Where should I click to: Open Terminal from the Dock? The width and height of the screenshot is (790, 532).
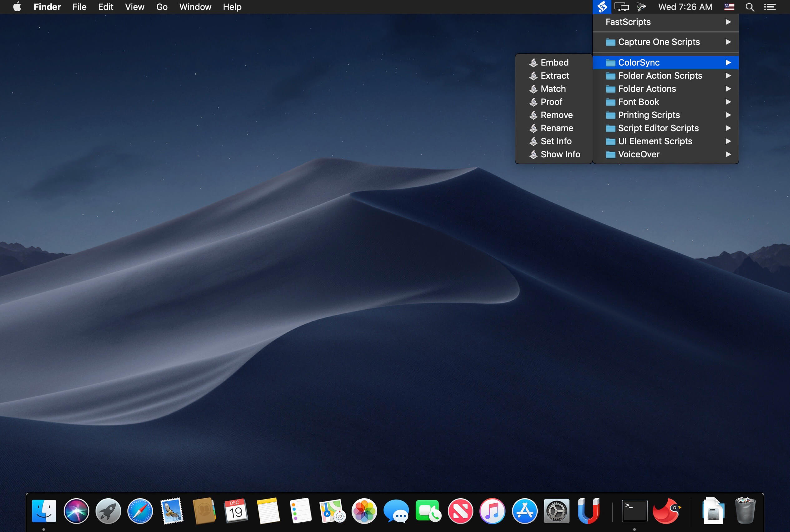coord(634,511)
